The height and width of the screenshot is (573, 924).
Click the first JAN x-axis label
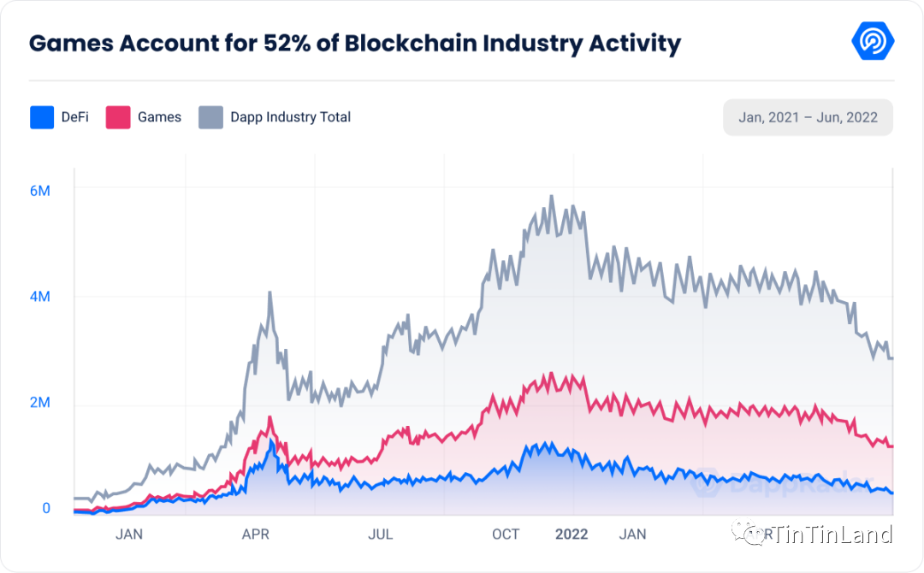128,535
